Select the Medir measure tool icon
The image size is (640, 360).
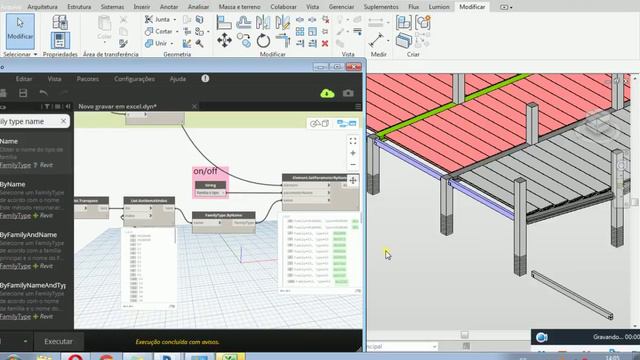click(376, 40)
